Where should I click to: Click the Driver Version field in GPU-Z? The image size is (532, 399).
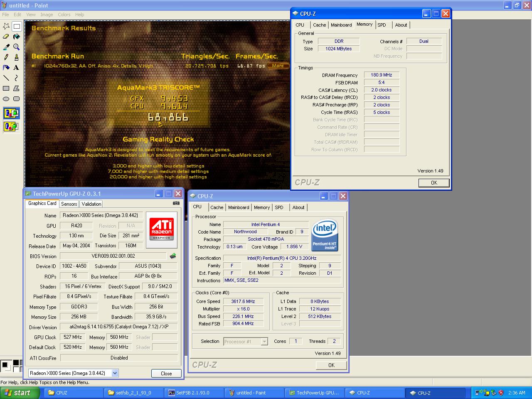click(x=119, y=327)
